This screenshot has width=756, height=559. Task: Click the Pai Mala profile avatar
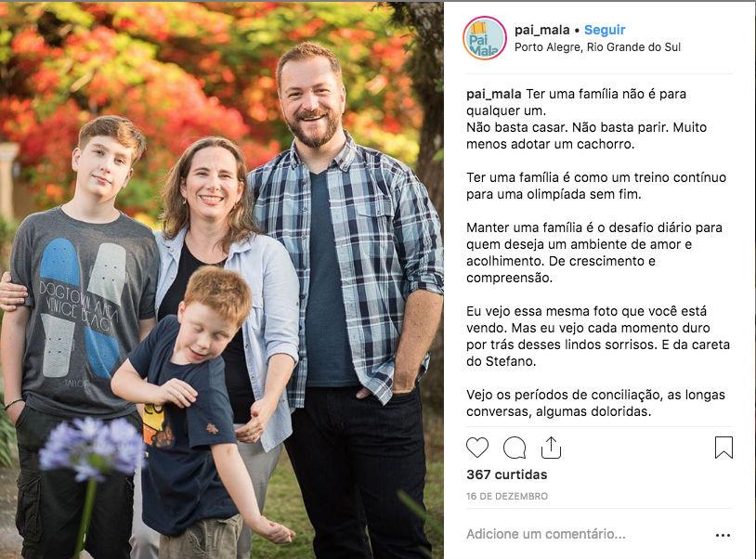485,38
